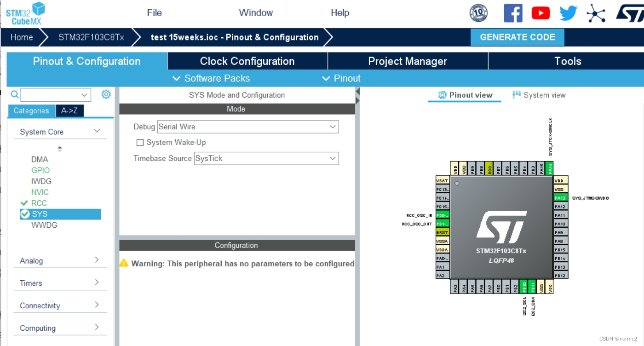
Task: Select the PD0 oscillator-in pin
Action: pyautogui.click(x=443, y=215)
